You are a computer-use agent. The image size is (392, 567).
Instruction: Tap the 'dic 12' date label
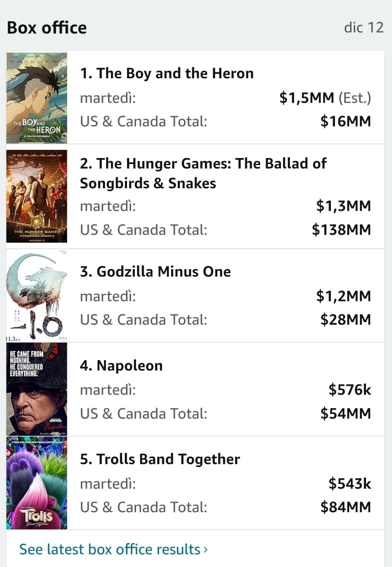tap(364, 27)
